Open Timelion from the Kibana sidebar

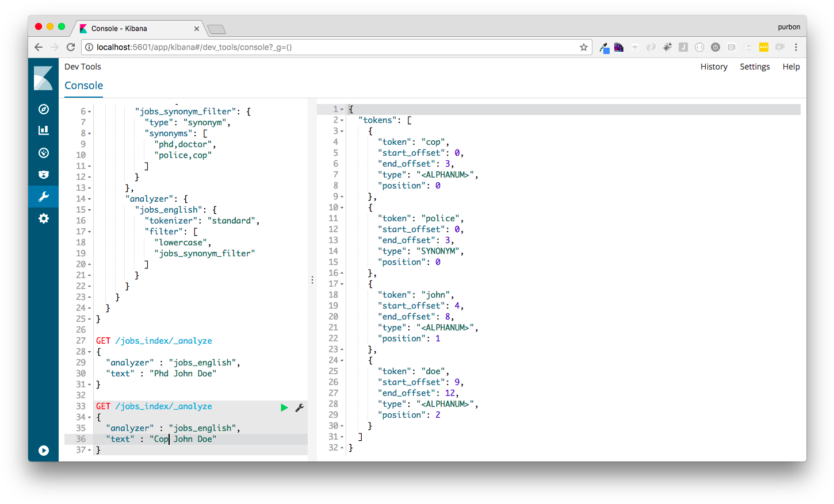(44, 153)
